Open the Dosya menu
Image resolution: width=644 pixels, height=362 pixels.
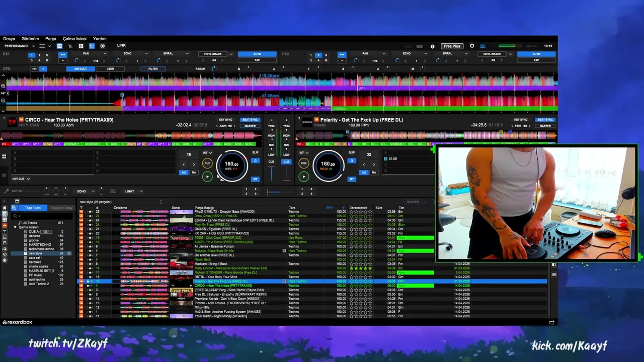(x=9, y=39)
